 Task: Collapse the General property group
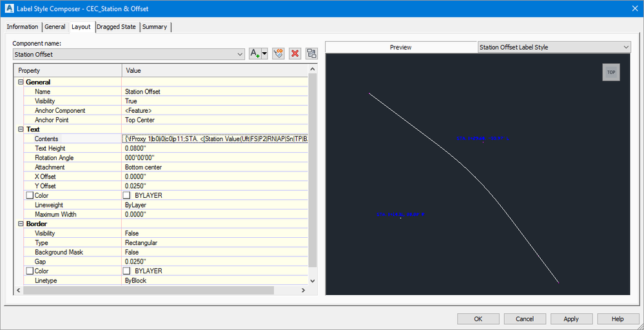(21, 82)
